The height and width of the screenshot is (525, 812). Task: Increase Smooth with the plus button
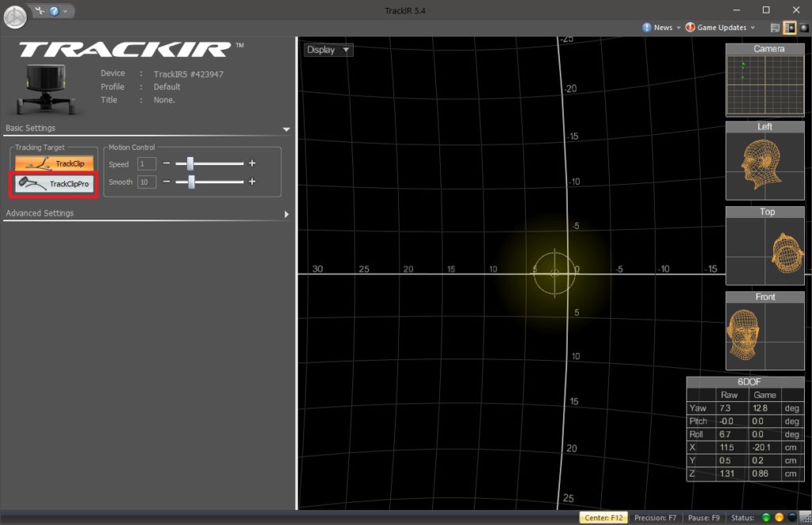(252, 182)
